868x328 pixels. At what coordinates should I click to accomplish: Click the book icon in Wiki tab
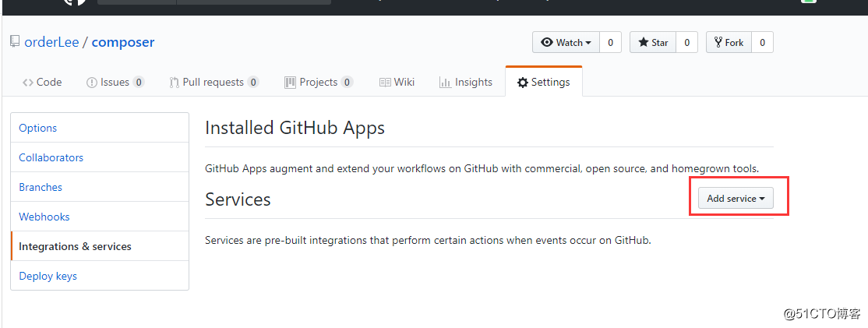[385, 83]
